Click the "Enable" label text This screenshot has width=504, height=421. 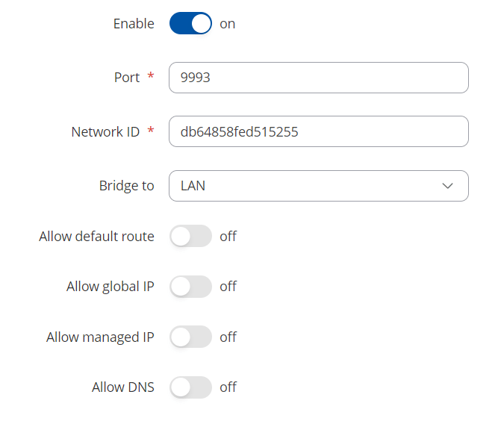[134, 24]
